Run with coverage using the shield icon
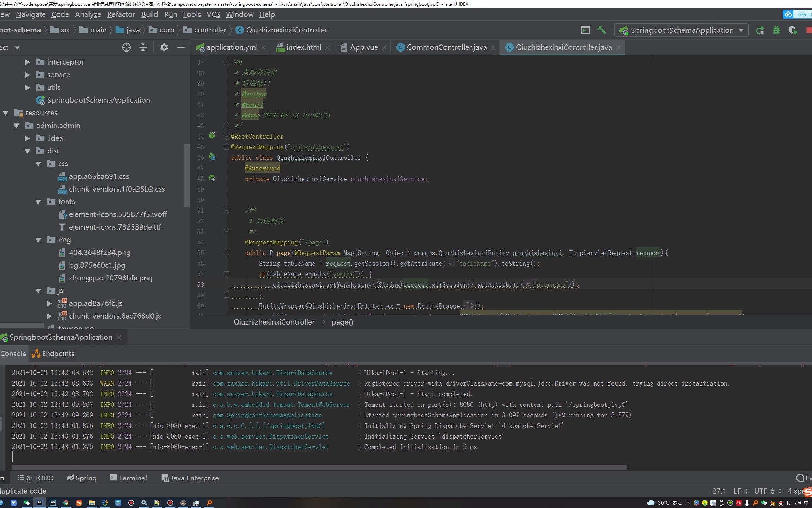Image resolution: width=812 pixels, height=508 pixels. tap(793, 30)
